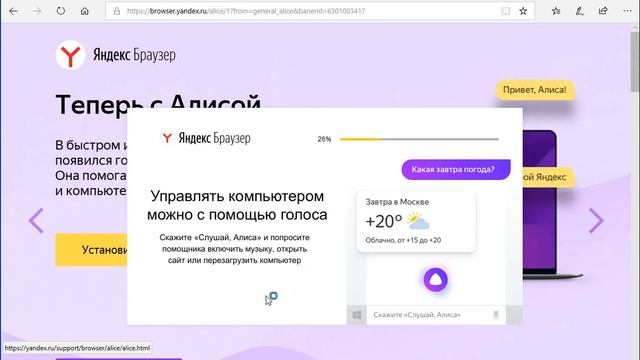Click the lock icon in the address bar
Viewport: 640px width, 360px height.
(x=117, y=11)
